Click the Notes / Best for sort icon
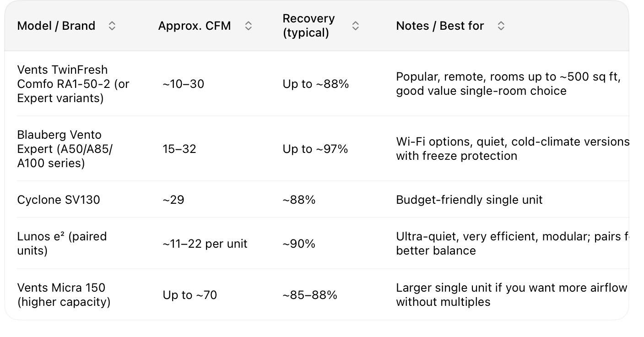This screenshot has width=644, height=337. coord(501,26)
